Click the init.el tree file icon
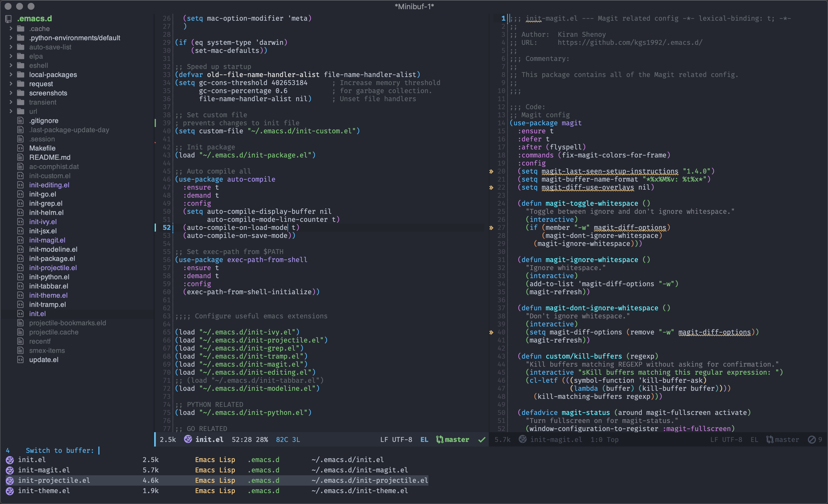 pos(20,313)
